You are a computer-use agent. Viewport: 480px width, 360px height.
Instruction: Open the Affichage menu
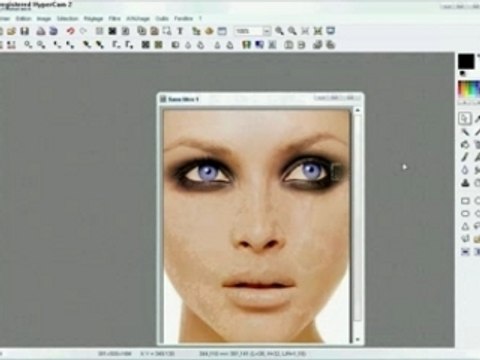138,19
